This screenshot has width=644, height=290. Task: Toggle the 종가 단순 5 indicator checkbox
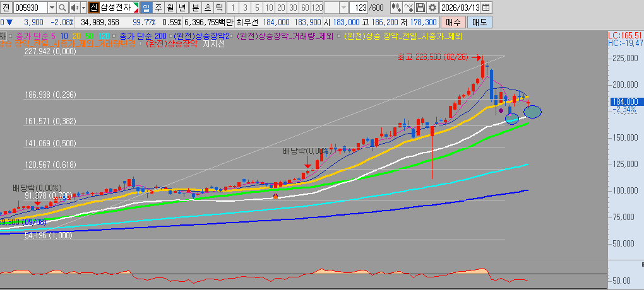coord(10,36)
